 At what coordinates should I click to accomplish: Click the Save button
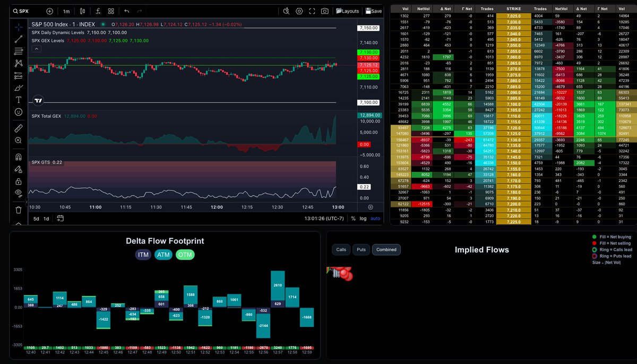coord(373,11)
